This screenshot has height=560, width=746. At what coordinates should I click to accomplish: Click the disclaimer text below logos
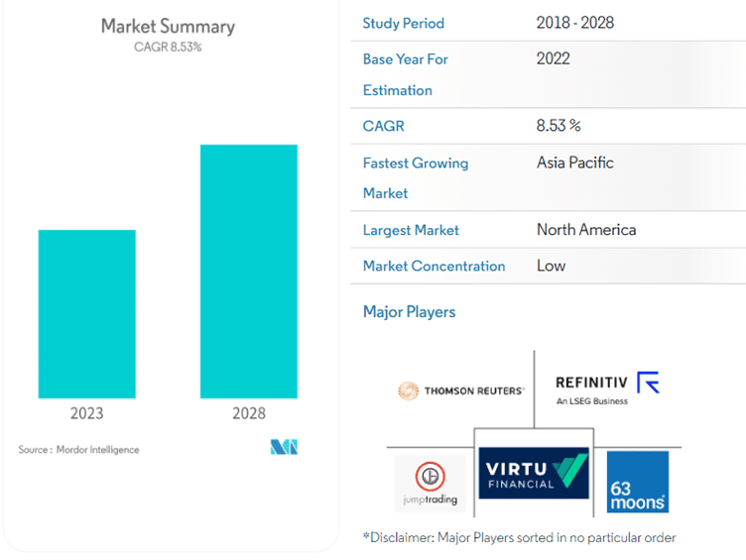(519, 537)
